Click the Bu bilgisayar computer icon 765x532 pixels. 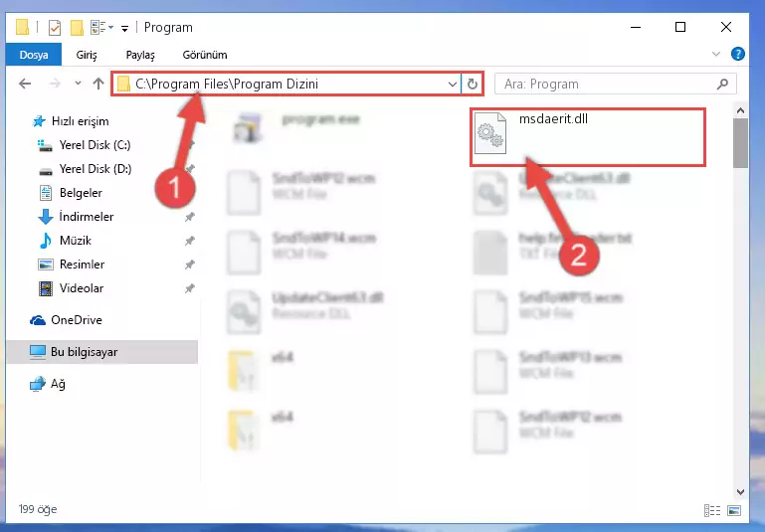point(37,352)
